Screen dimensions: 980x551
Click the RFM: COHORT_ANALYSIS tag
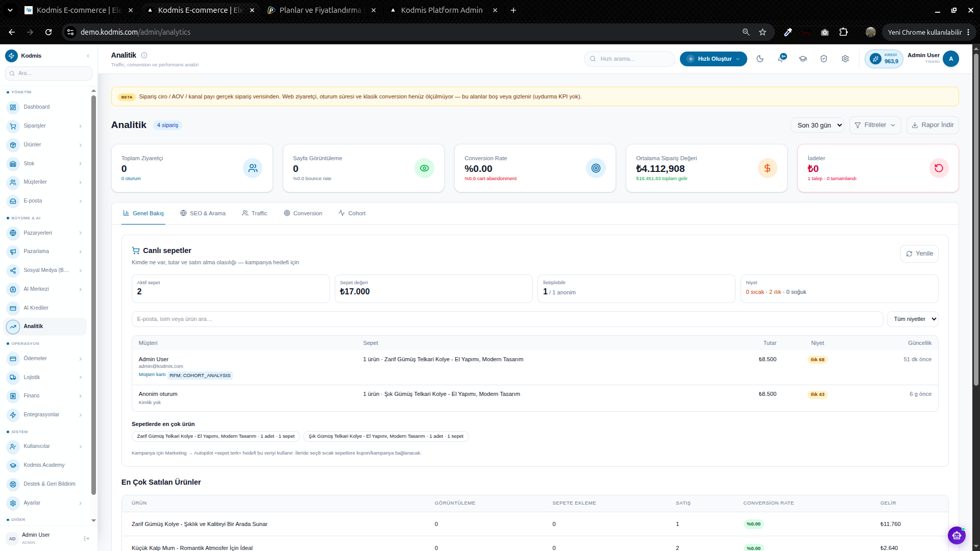tap(200, 375)
